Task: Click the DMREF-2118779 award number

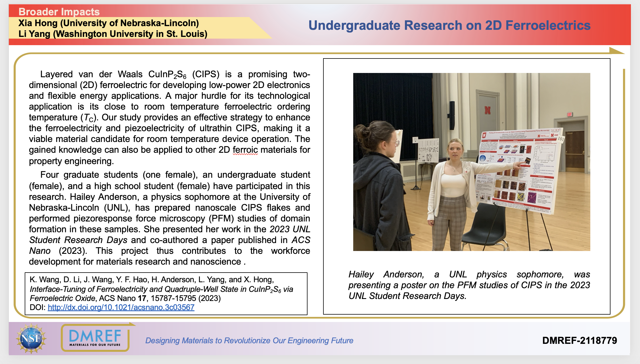Action: tap(579, 340)
